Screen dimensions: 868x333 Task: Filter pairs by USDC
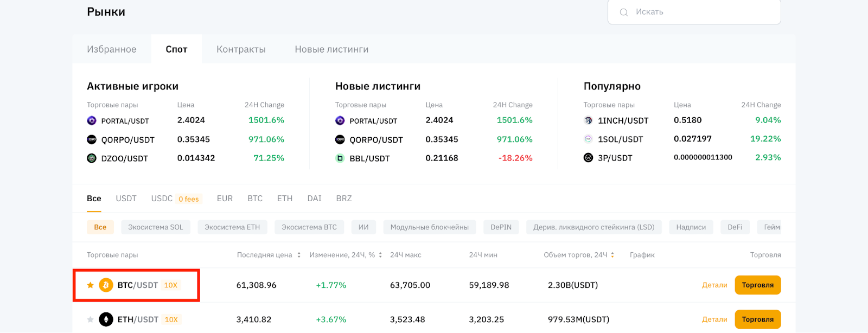pos(162,198)
